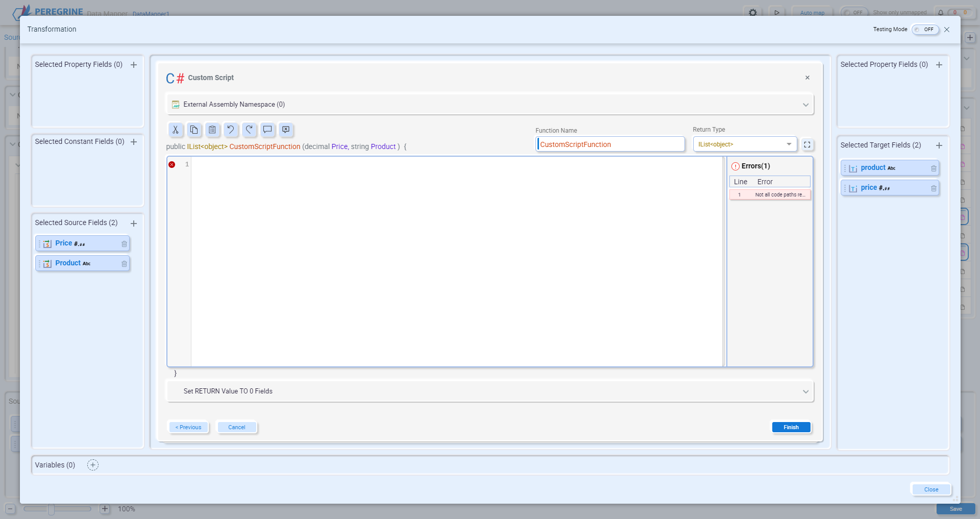Expand Set RETURN Value TO 0 Fields
The width and height of the screenshot is (980, 519).
(x=490, y=391)
